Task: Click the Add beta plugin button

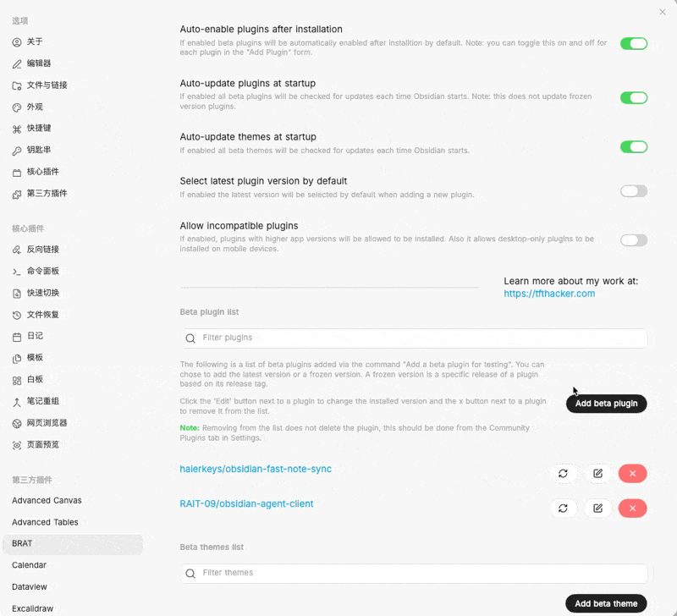Action: (x=606, y=404)
